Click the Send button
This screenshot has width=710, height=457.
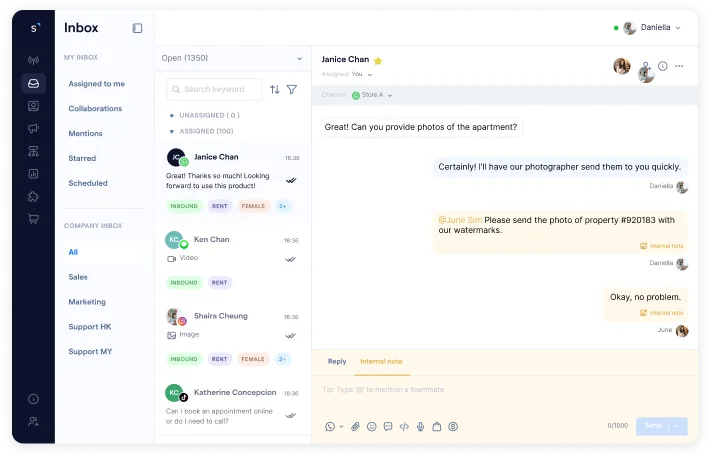tap(652, 426)
